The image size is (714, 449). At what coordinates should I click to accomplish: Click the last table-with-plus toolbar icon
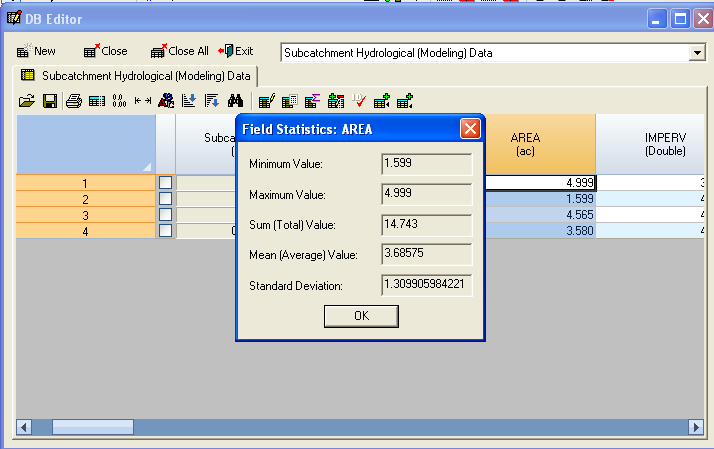pyautogui.click(x=405, y=101)
